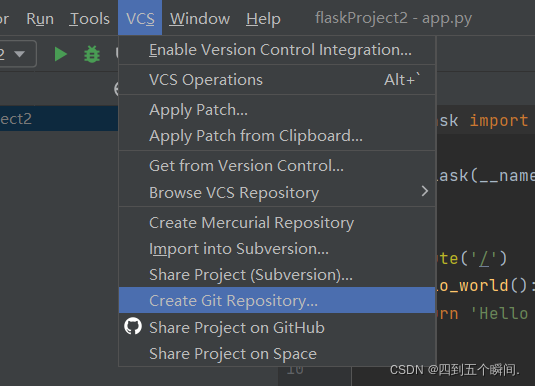Click the green Debug bug icon
Image resolution: width=535 pixels, height=386 pixels.
pos(92,54)
